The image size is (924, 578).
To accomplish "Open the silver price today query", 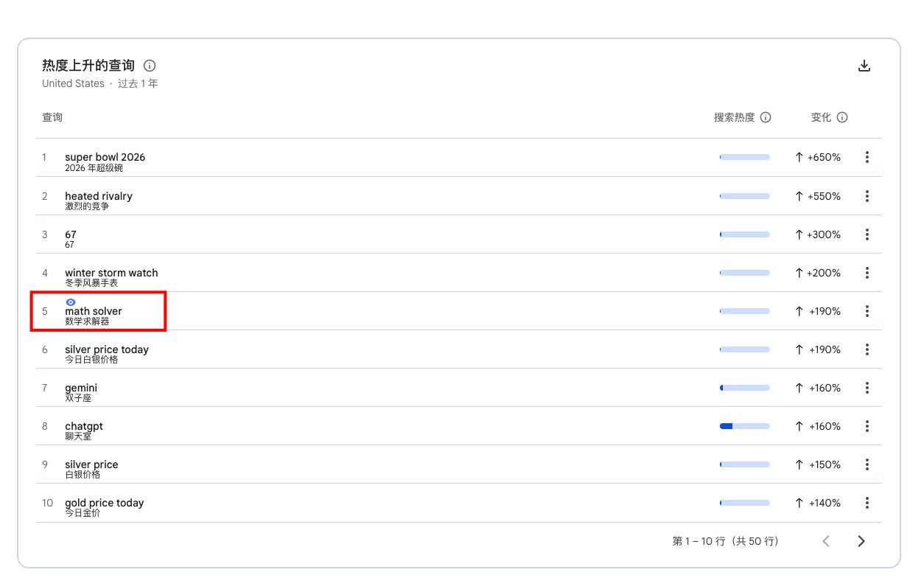I will (x=106, y=349).
